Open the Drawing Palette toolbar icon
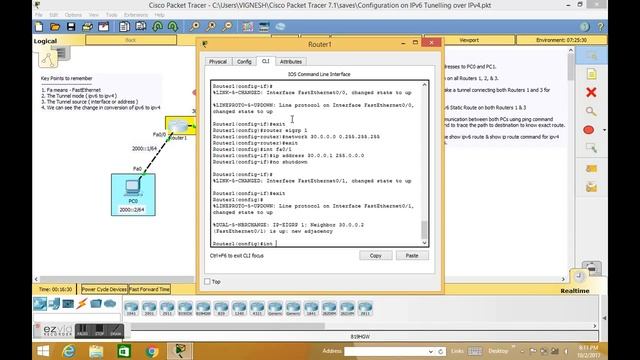This screenshot has height=360, width=640. [x=247, y=27]
